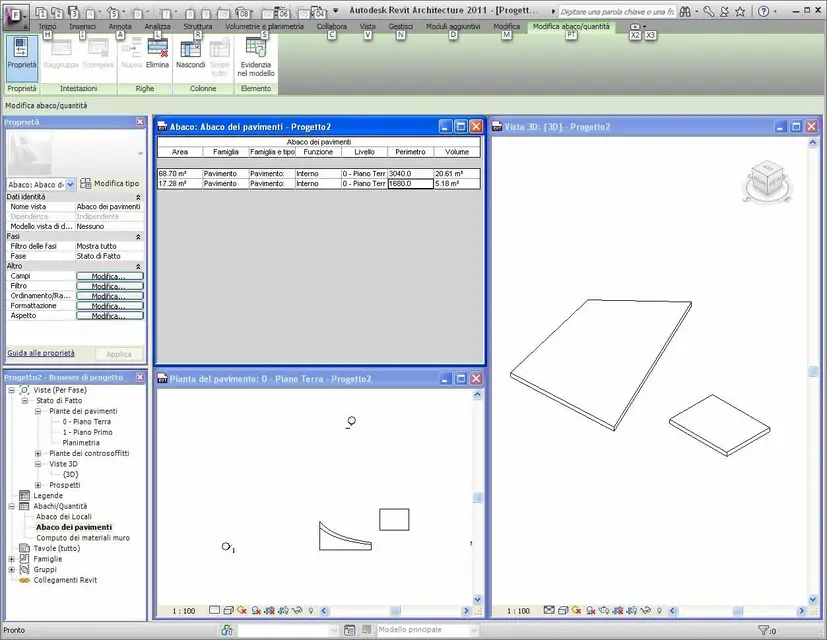Open the Abaco type selector dropdown
The width and height of the screenshot is (827, 640).
(x=70, y=184)
